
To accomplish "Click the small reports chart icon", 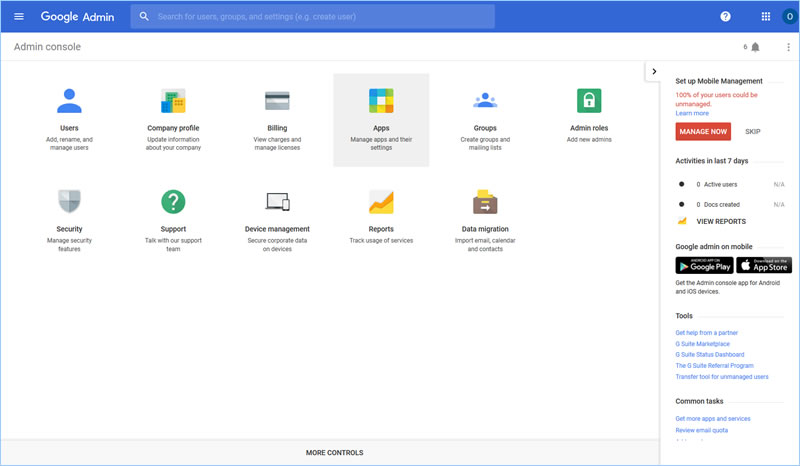I will (682, 221).
